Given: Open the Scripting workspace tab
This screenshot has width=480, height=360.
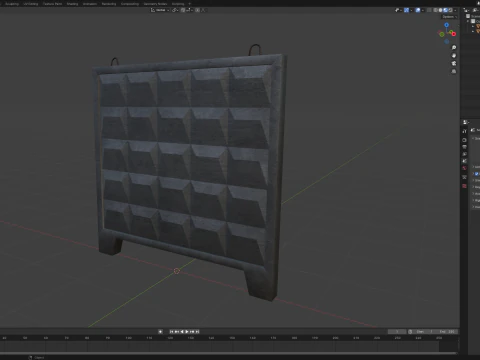Looking at the screenshot, I should click(x=178, y=4).
